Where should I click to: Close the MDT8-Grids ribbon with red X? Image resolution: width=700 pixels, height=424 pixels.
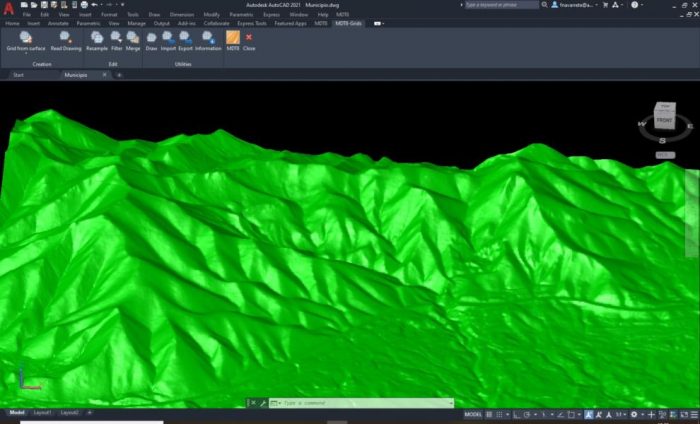pyautogui.click(x=249, y=41)
